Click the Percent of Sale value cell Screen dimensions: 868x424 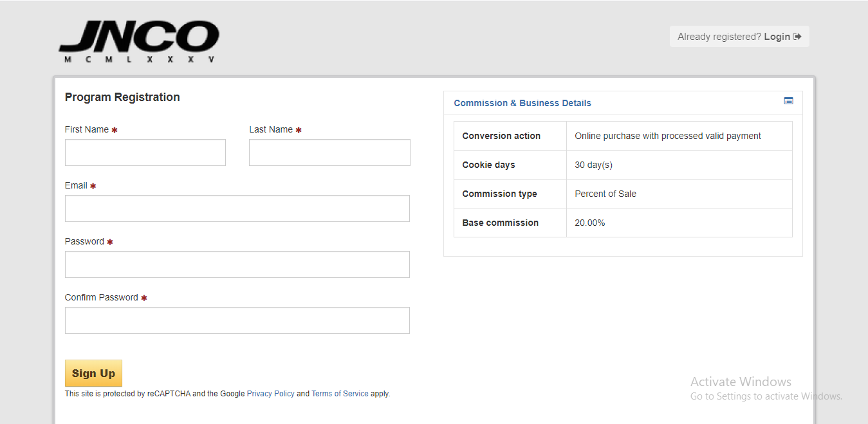click(605, 194)
